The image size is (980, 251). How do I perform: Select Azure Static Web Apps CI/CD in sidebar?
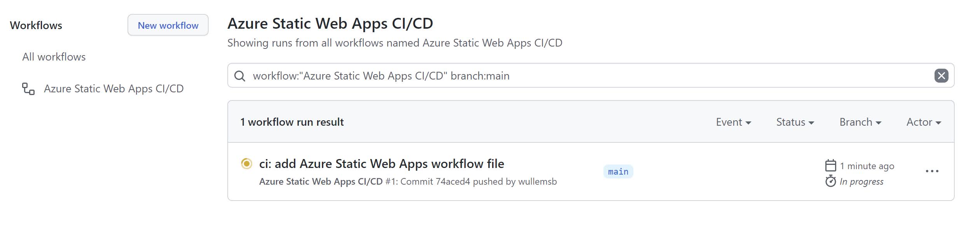113,89
